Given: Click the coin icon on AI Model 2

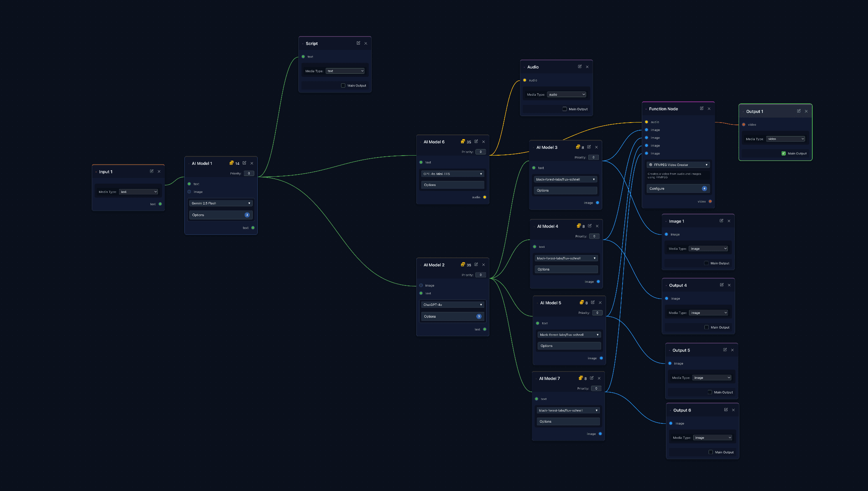Looking at the screenshot, I should [463, 264].
